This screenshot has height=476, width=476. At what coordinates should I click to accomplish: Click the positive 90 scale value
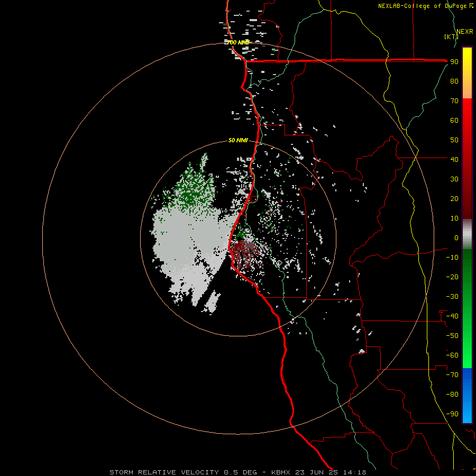pyautogui.click(x=454, y=62)
